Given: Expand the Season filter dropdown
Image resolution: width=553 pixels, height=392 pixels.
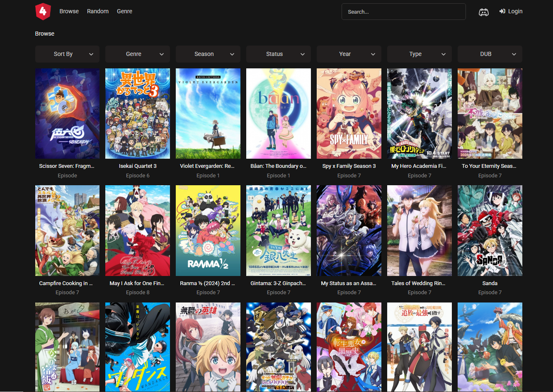Looking at the screenshot, I should tap(208, 54).
